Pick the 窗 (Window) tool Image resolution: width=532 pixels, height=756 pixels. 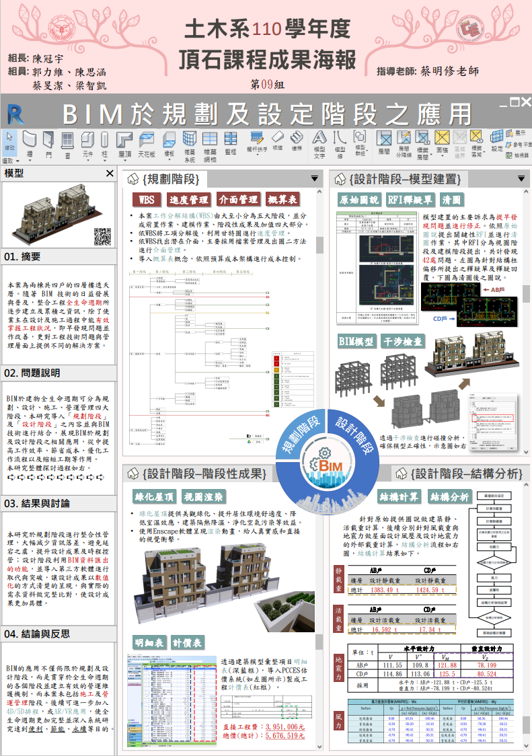pos(67,145)
